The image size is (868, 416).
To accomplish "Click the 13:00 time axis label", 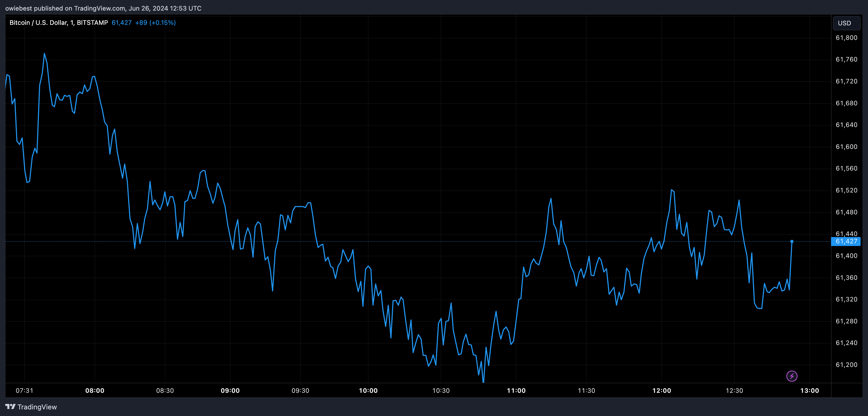I will click(x=810, y=390).
